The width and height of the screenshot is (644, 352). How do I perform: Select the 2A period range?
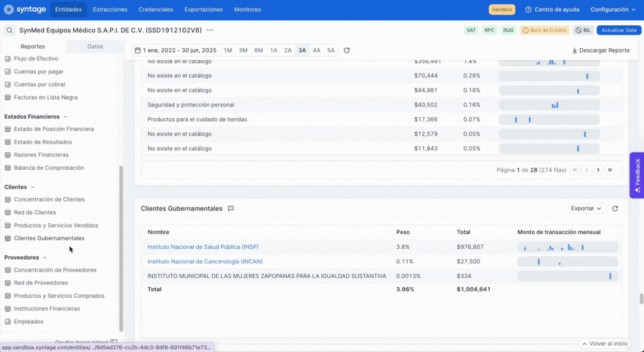point(288,50)
